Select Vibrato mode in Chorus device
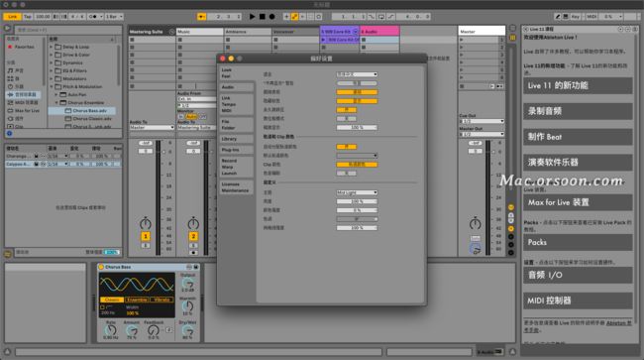The height and width of the screenshot is (360, 644). [x=161, y=300]
